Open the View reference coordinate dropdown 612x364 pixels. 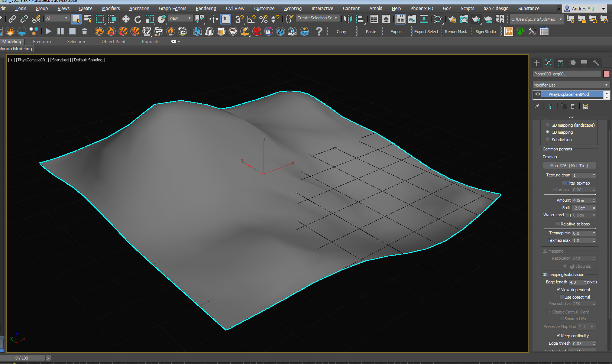click(180, 18)
